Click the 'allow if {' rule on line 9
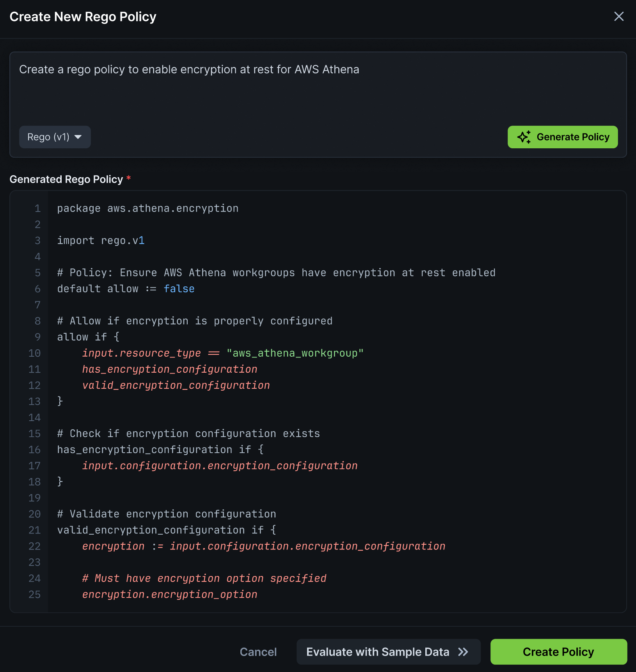This screenshot has height=672, width=636. coord(88,337)
